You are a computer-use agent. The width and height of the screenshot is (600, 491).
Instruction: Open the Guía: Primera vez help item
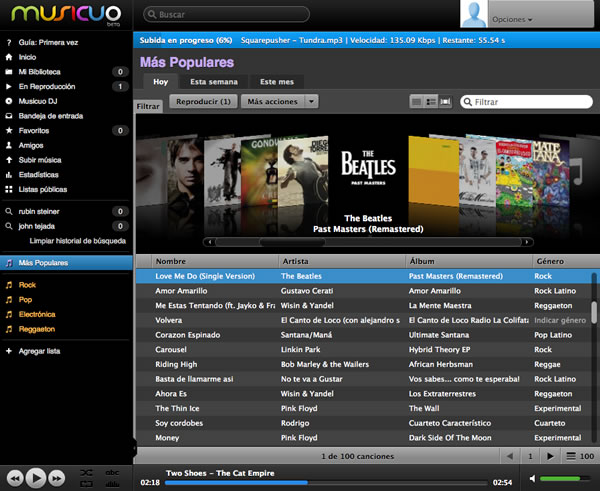pyautogui.click(x=48, y=42)
